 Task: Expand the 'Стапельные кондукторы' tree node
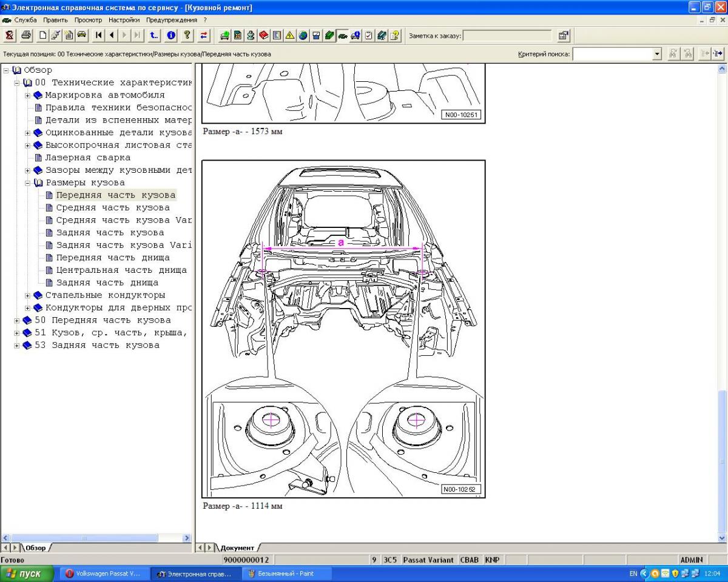(28, 295)
